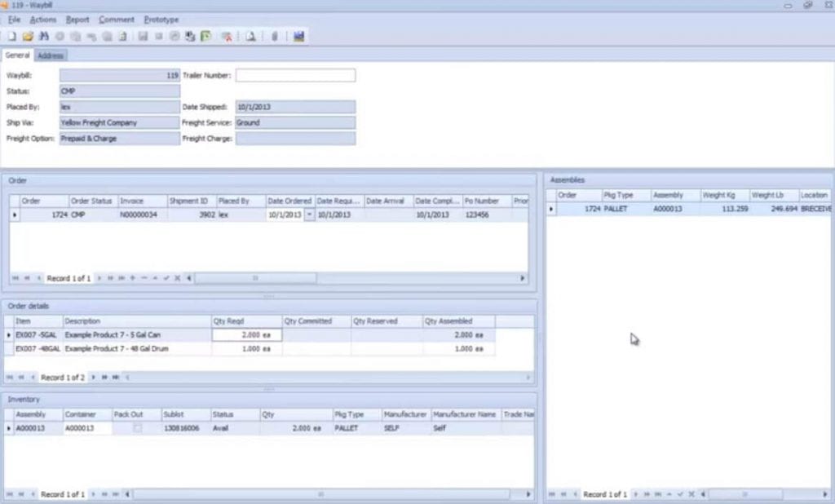Click the print preview magnifier icon
The height and width of the screenshot is (504, 835).
[251, 37]
